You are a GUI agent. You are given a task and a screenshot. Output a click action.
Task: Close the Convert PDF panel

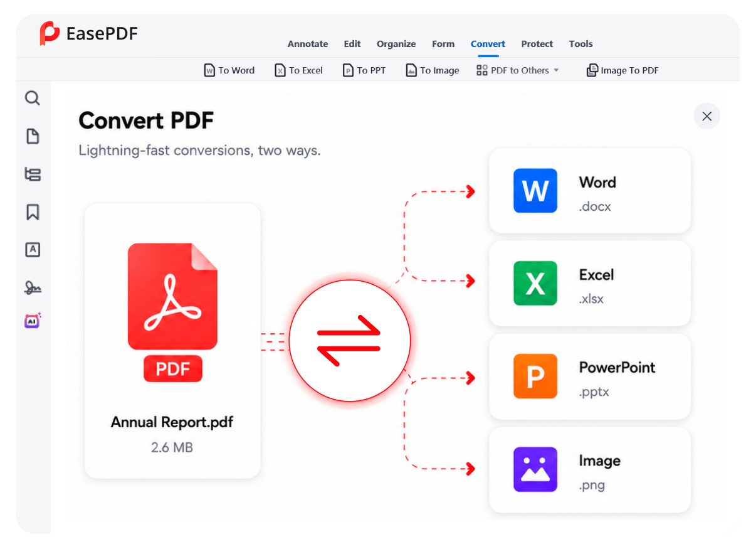707,116
